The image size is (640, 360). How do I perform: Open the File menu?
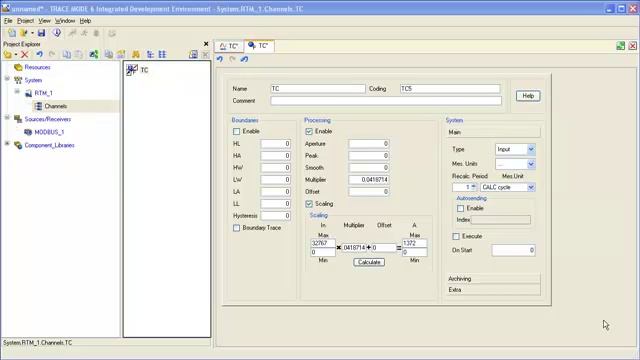tap(8, 21)
